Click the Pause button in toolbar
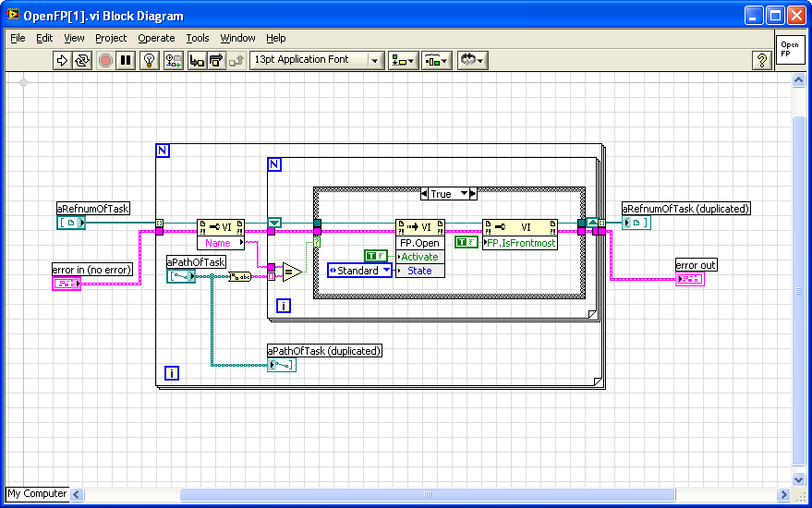The width and height of the screenshot is (812, 508). coord(127,60)
